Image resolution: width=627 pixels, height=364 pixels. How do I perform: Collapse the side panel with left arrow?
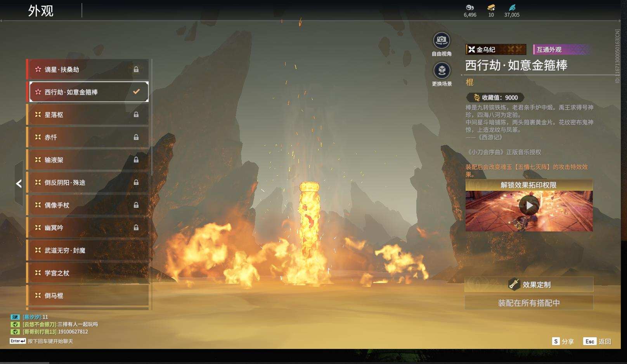(19, 184)
